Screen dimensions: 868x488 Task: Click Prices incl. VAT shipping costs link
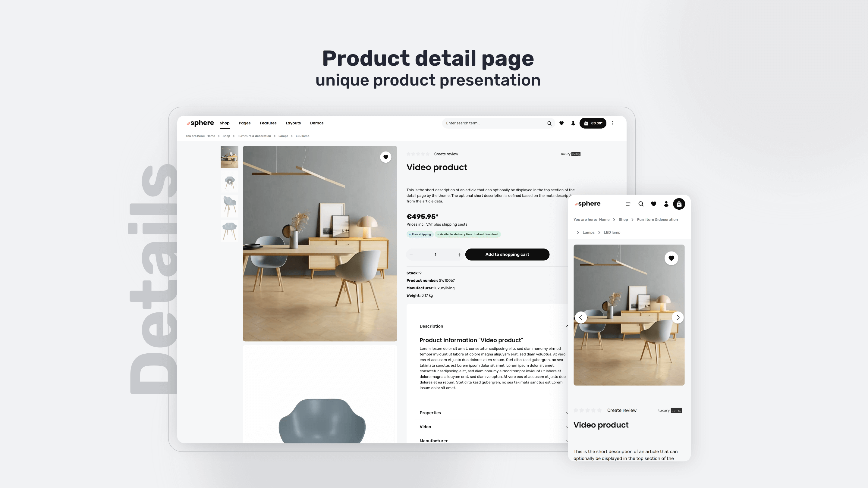(436, 224)
